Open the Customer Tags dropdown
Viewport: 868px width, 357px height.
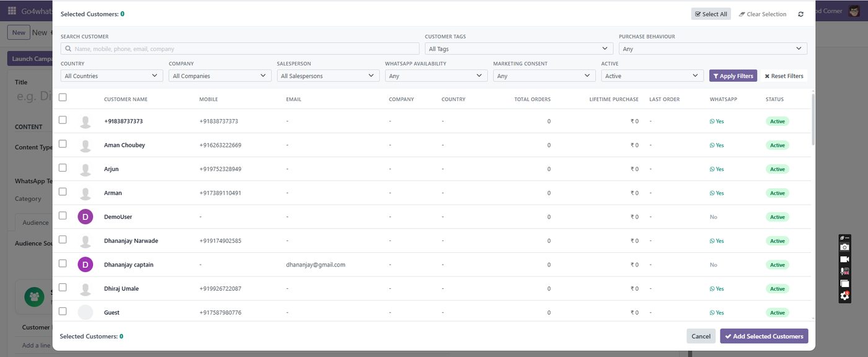click(x=519, y=48)
